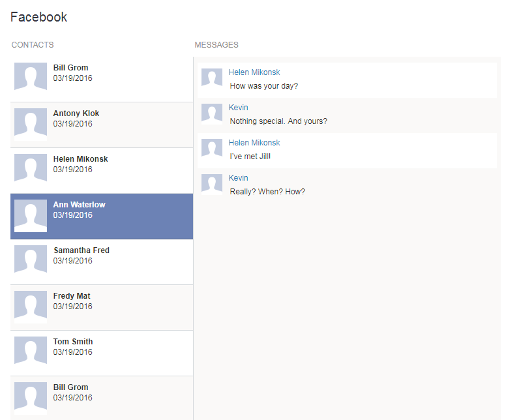
Task: Click avatar beside 'Really? When? How?' message
Action: (212, 185)
